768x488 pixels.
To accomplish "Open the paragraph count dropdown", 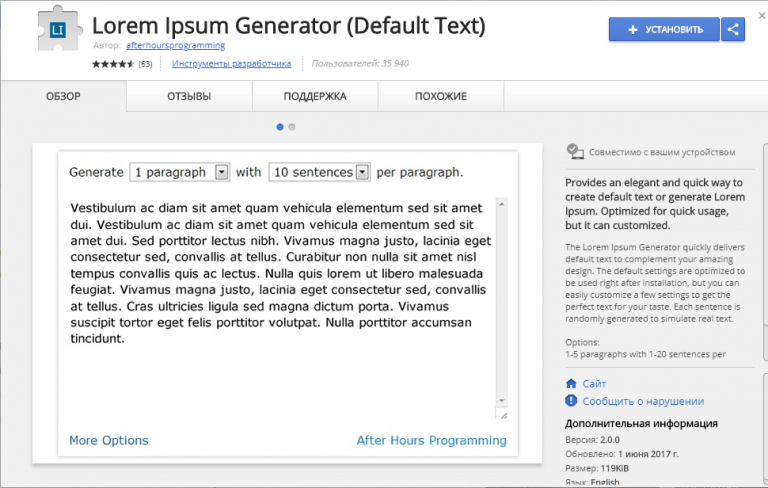I will coord(181,172).
